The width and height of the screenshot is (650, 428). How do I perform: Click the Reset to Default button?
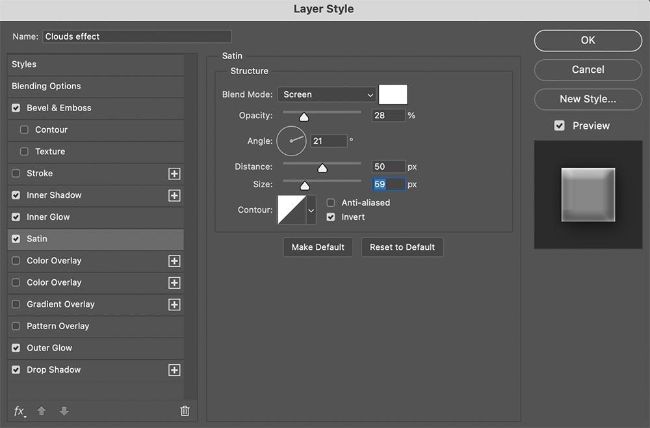(401, 247)
